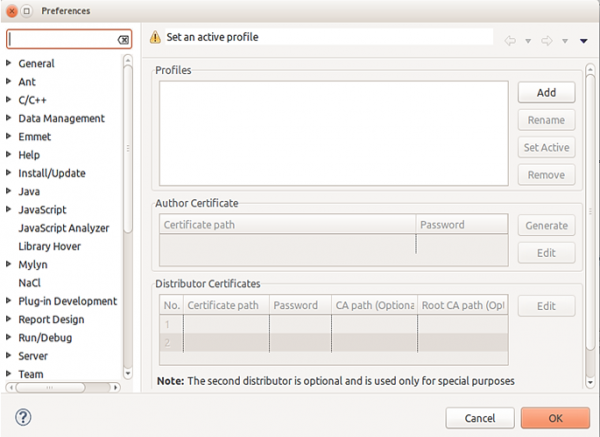Select the NaCl preferences entry
The image size is (600, 437).
click(x=29, y=283)
